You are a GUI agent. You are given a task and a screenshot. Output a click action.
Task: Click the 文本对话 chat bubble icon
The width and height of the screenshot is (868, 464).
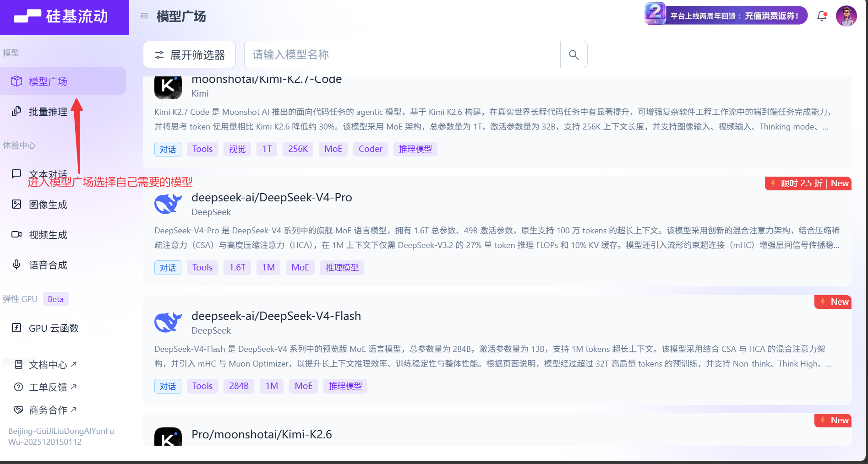coord(16,174)
